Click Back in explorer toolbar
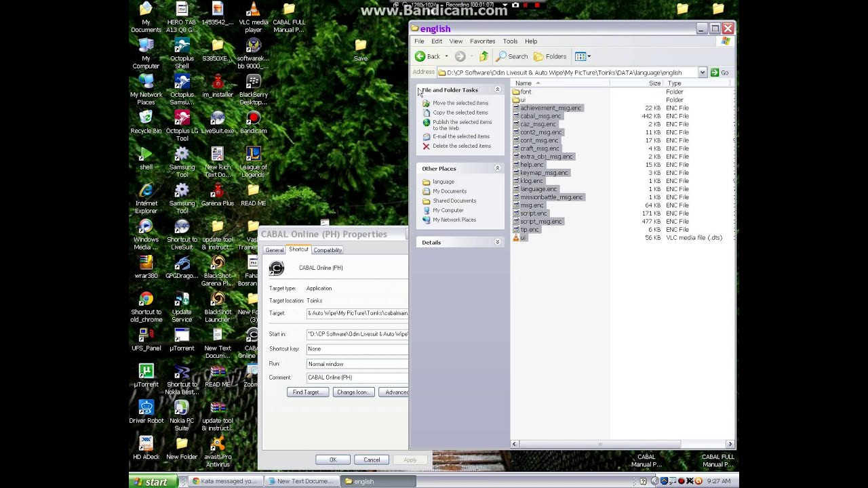 pos(428,56)
